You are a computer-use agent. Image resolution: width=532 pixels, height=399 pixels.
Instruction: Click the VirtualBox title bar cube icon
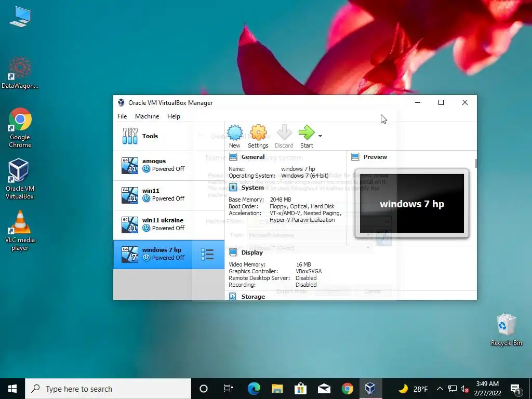(x=121, y=102)
